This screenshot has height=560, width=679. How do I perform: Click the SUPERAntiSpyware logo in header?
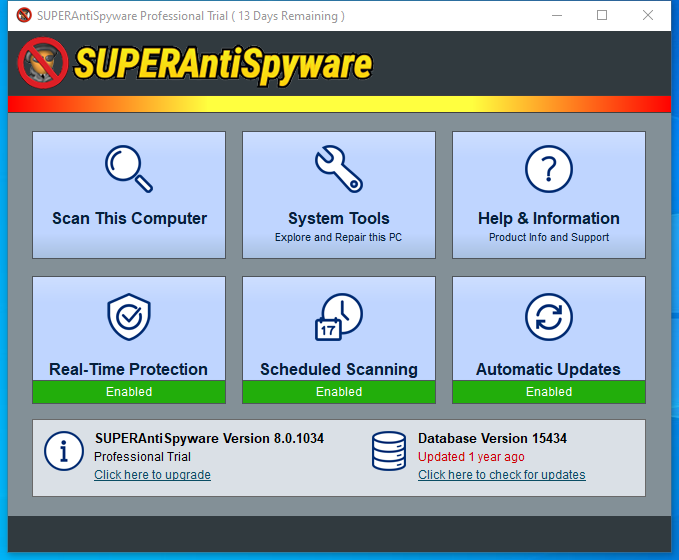tap(195, 63)
